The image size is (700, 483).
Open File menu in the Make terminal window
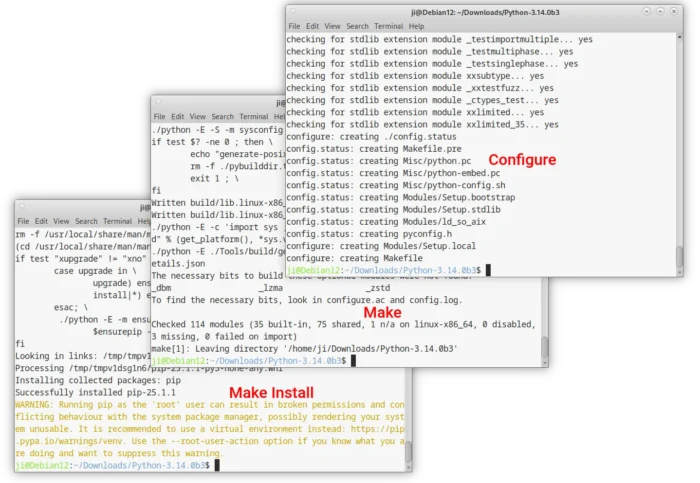click(159, 117)
